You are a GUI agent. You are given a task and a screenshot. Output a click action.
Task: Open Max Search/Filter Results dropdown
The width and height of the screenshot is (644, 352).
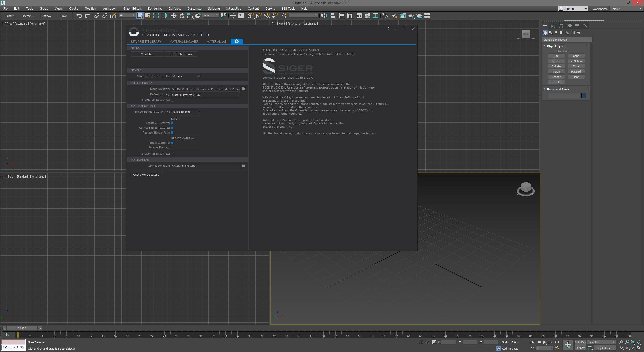(x=186, y=76)
